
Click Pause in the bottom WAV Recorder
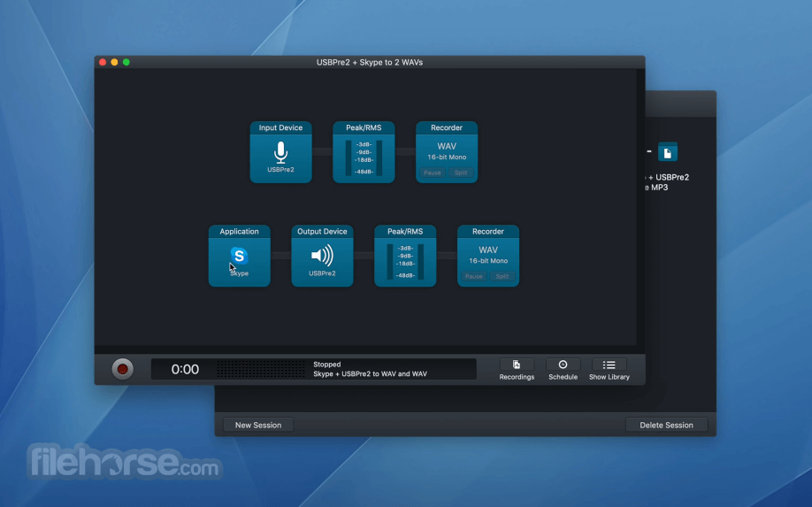(x=473, y=276)
